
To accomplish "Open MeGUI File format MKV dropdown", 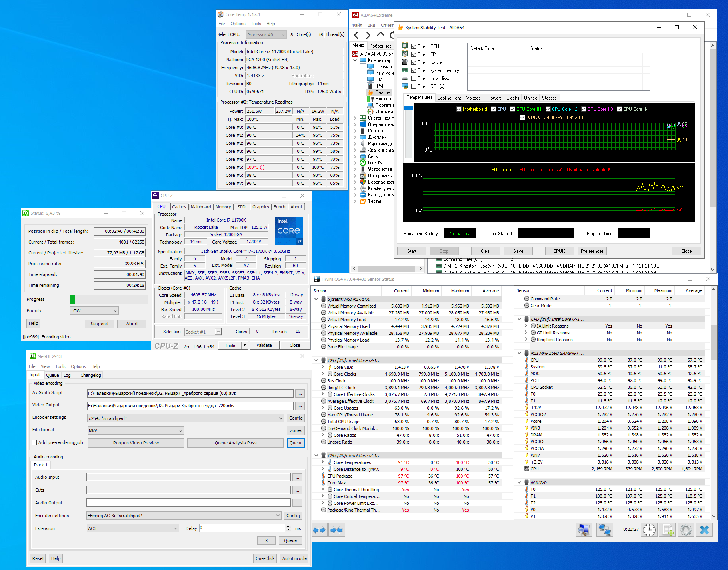I will coord(136,431).
